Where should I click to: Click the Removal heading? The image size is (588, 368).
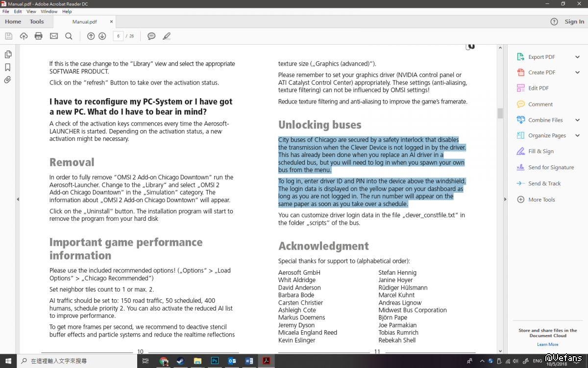pos(72,162)
